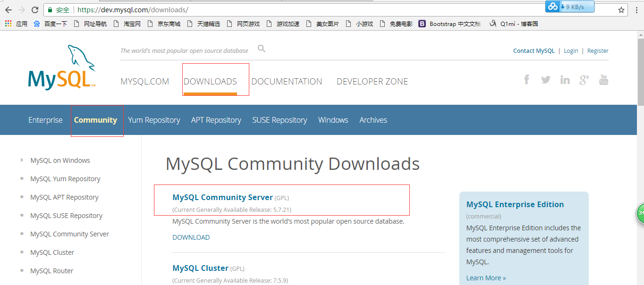Open the site search magnifier icon
644x285 pixels.
point(262,49)
